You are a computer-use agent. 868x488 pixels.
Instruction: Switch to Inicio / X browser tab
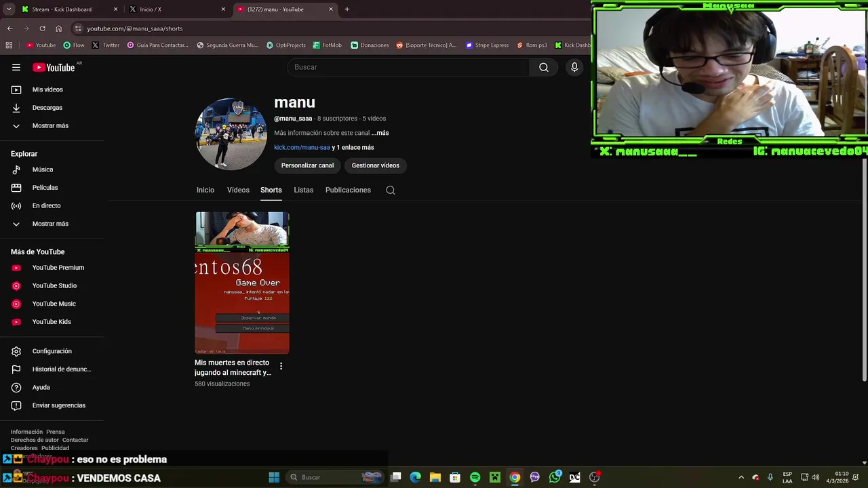[176, 9]
